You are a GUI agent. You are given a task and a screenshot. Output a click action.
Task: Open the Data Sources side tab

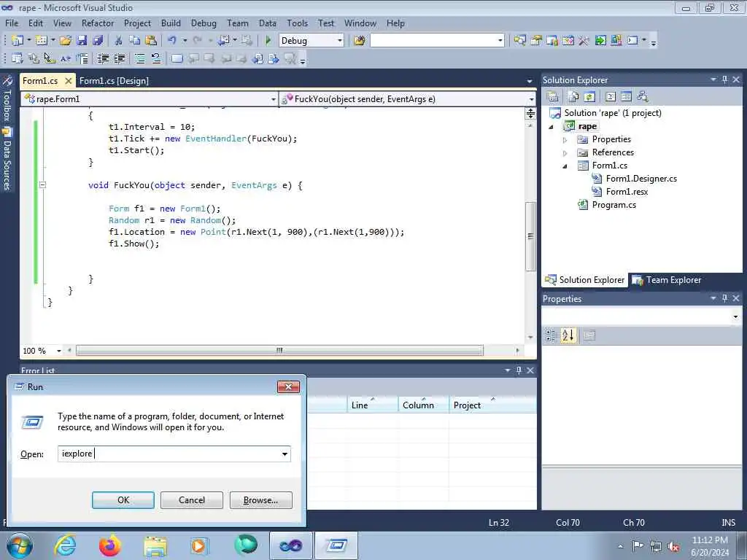7,160
